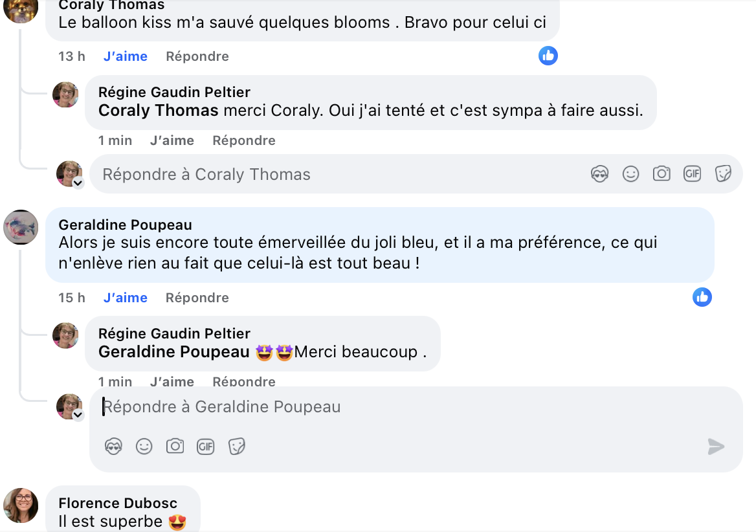Image resolution: width=756 pixels, height=532 pixels.
Task: Open Florence Dubosc's profile name link
Action: [118, 503]
